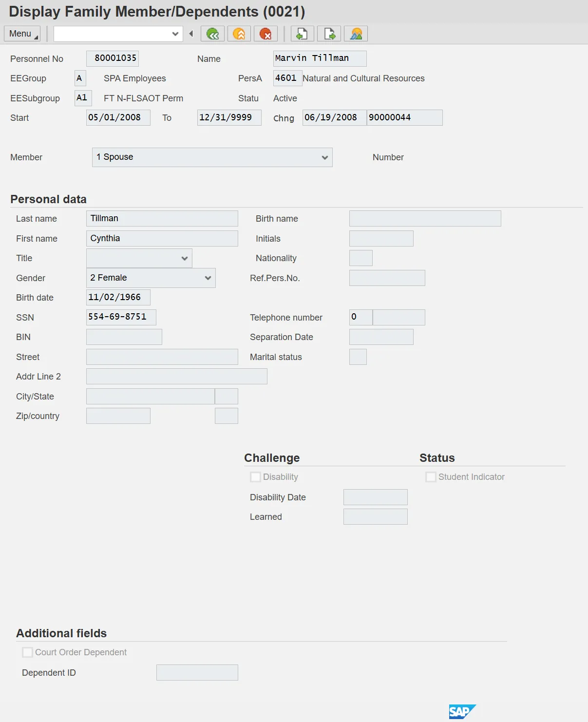The image size is (588, 722).
Task: Click the Number label beside Member
Action: 388,157
